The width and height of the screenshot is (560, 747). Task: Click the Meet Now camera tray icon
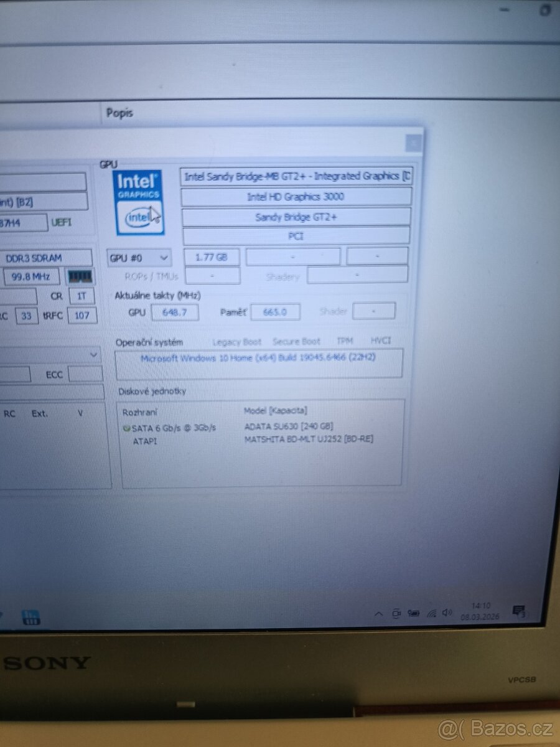[x=396, y=613]
